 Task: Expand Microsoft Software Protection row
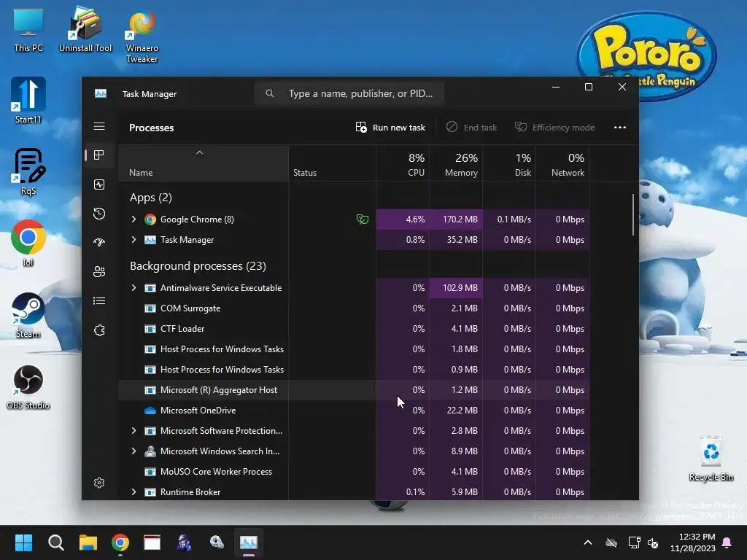coord(134,430)
